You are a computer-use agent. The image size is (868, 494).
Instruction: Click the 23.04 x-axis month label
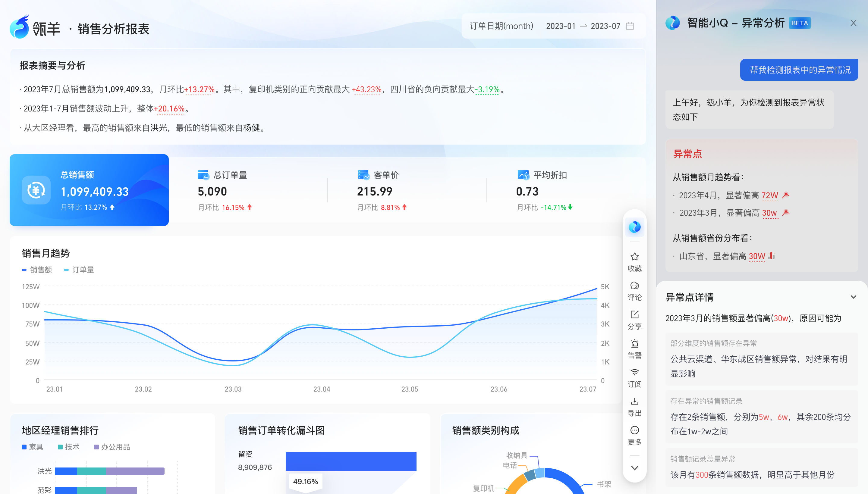pos(322,389)
